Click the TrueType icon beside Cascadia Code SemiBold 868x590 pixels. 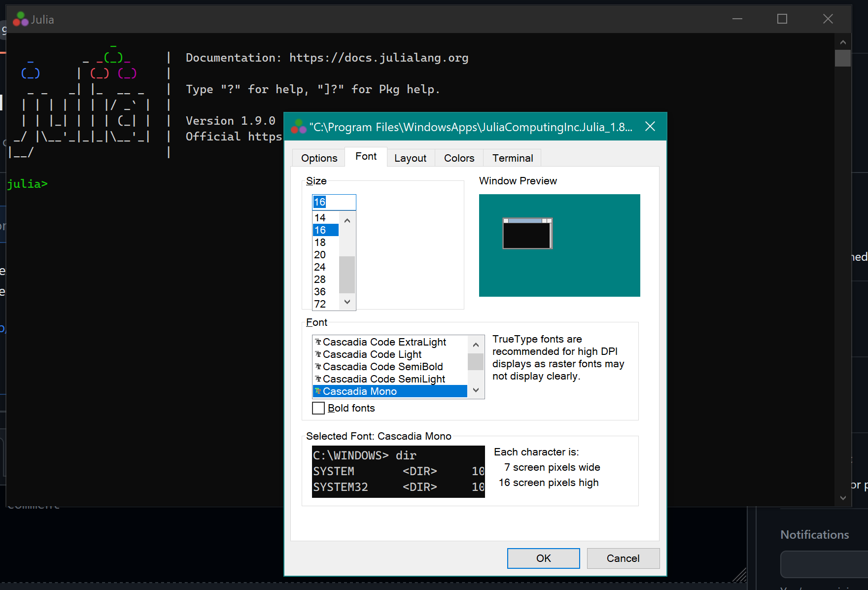[x=317, y=366]
